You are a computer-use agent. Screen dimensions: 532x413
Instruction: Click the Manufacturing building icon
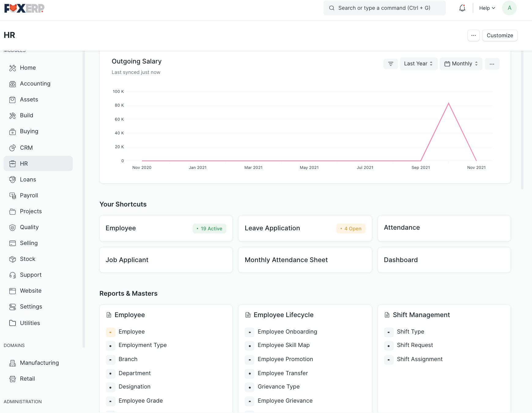[13, 363]
